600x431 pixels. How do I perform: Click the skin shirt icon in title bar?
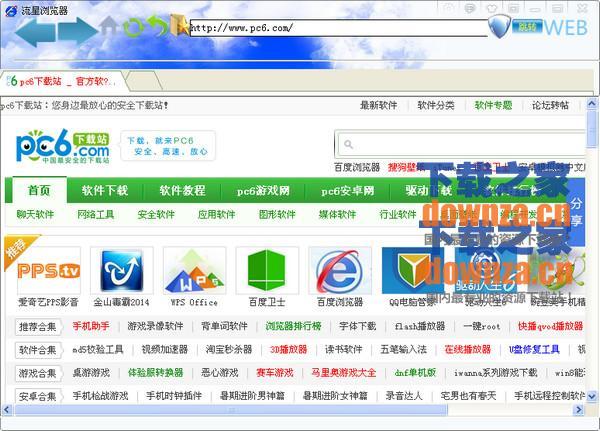[x=492, y=8]
